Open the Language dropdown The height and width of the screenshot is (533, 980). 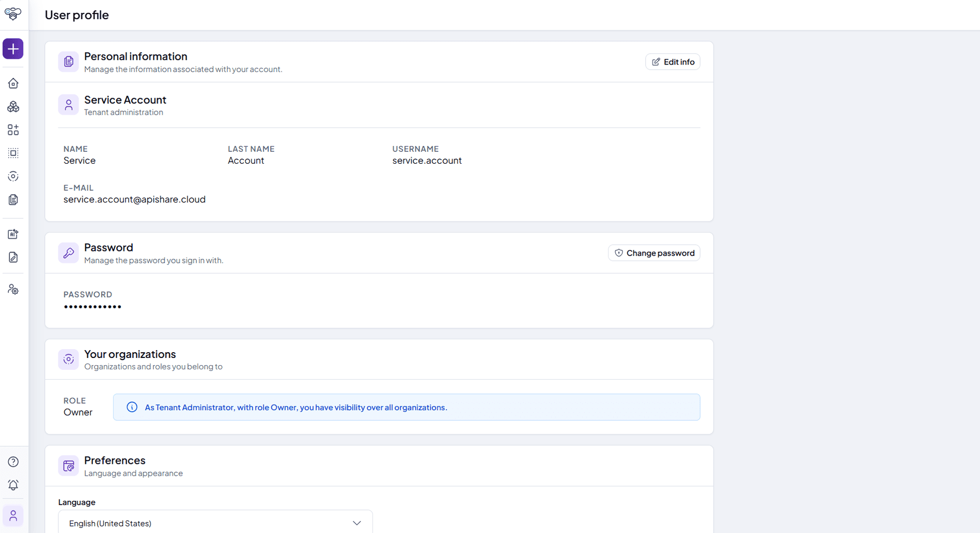[x=215, y=523]
